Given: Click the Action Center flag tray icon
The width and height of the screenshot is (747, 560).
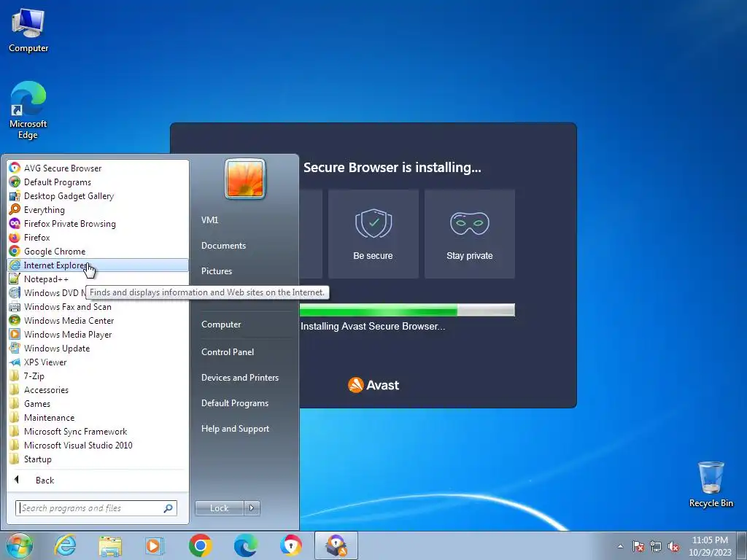Looking at the screenshot, I should [638, 546].
